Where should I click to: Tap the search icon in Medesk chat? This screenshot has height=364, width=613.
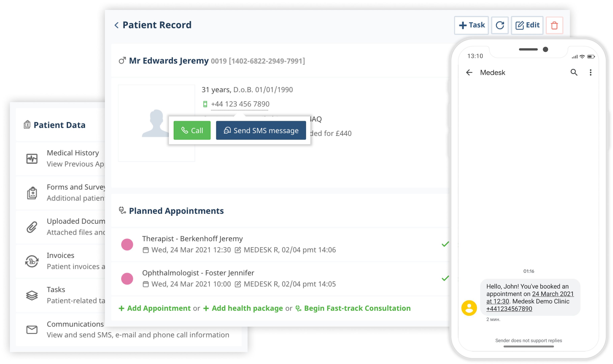573,72
